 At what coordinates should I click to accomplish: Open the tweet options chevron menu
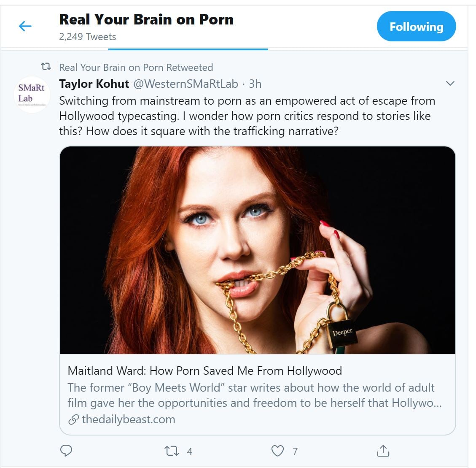pos(450,84)
